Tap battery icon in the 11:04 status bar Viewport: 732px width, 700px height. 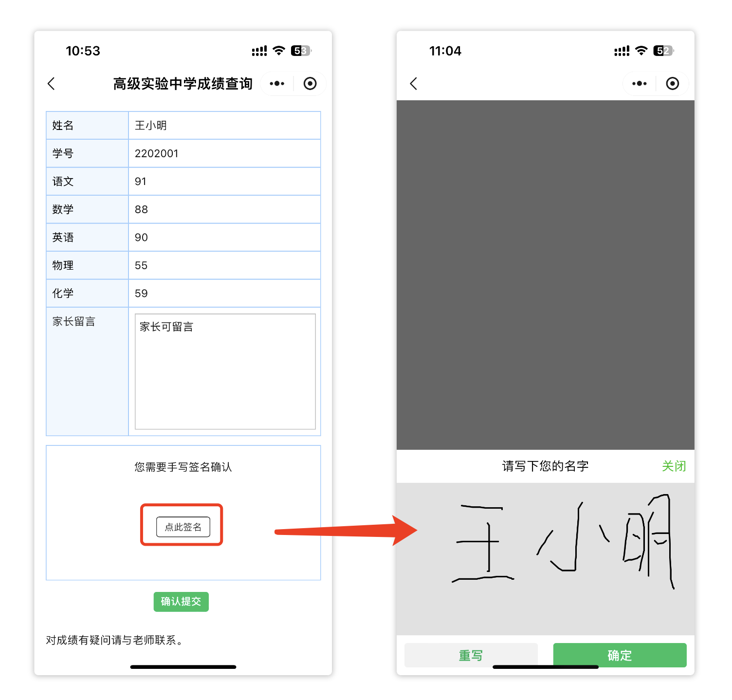point(663,51)
